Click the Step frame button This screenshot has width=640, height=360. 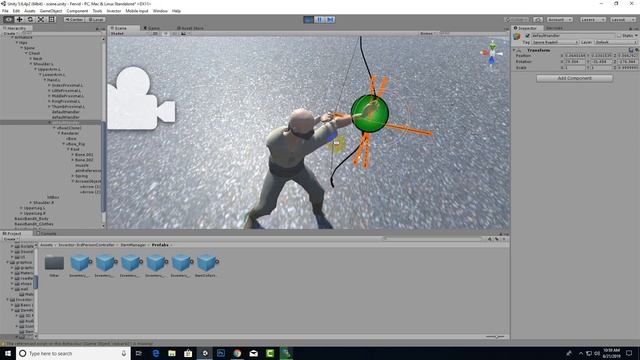pyautogui.click(x=330, y=19)
